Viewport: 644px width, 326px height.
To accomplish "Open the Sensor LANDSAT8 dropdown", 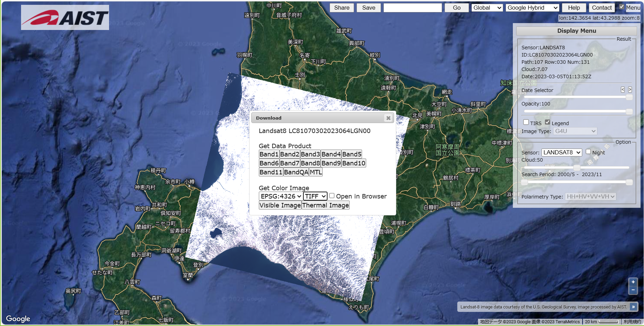I will click(x=562, y=152).
